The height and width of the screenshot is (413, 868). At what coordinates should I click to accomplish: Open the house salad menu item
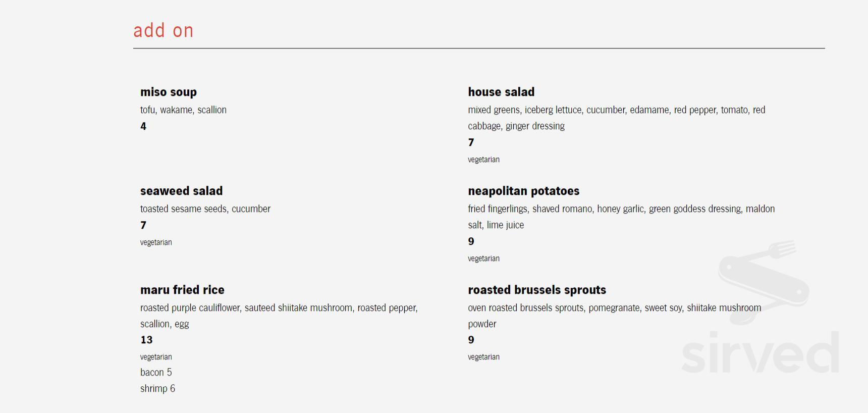coord(501,92)
